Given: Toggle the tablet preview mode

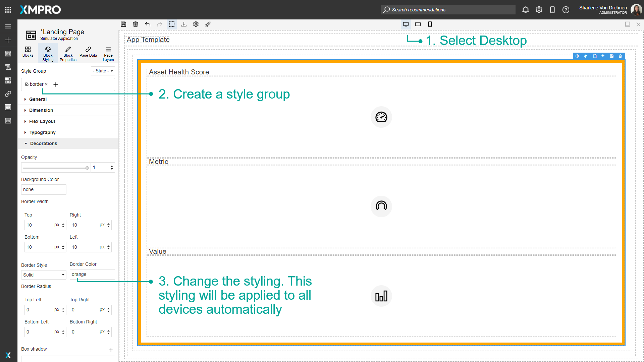Looking at the screenshot, I should (x=418, y=24).
